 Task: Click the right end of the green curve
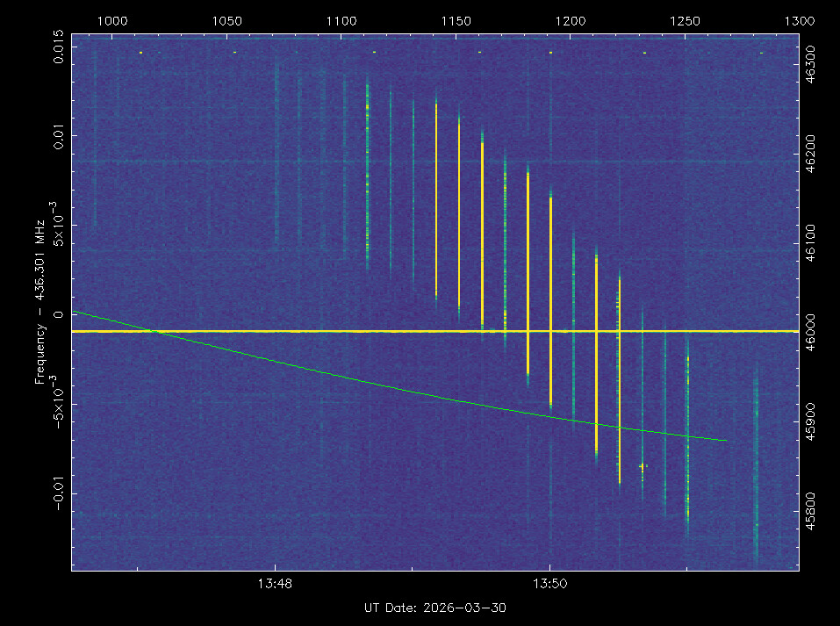(726, 440)
